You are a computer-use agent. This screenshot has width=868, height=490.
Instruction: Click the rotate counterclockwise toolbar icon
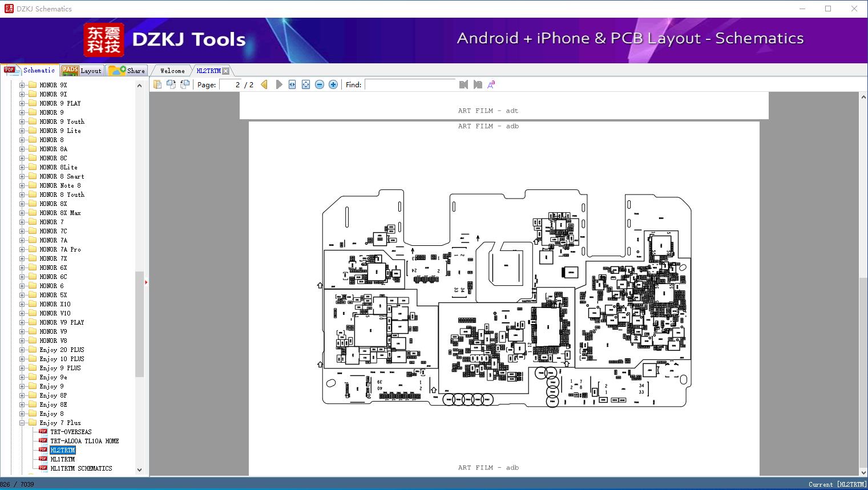coord(171,84)
